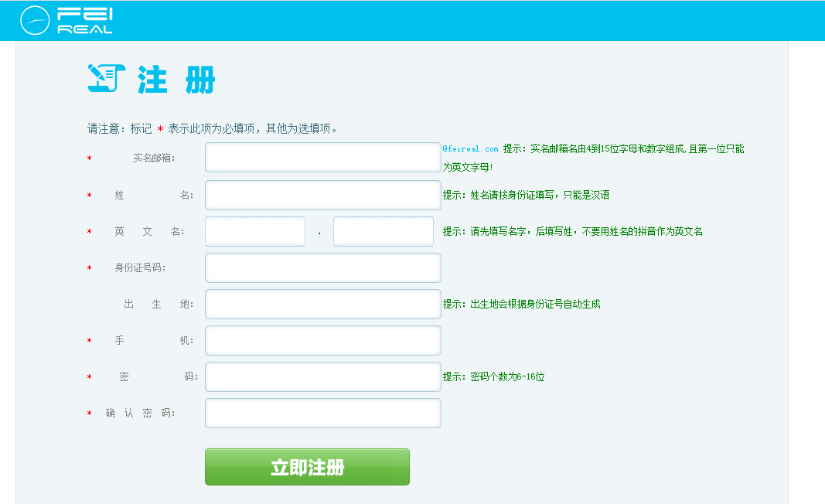
Task: Submit the form with 立即注册 button
Action: [x=307, y=467]
